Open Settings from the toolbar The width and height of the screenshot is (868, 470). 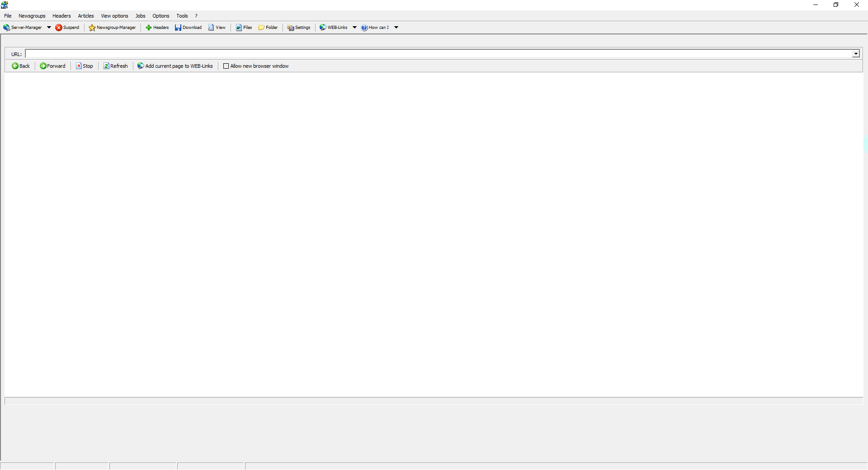pos(291,28)
